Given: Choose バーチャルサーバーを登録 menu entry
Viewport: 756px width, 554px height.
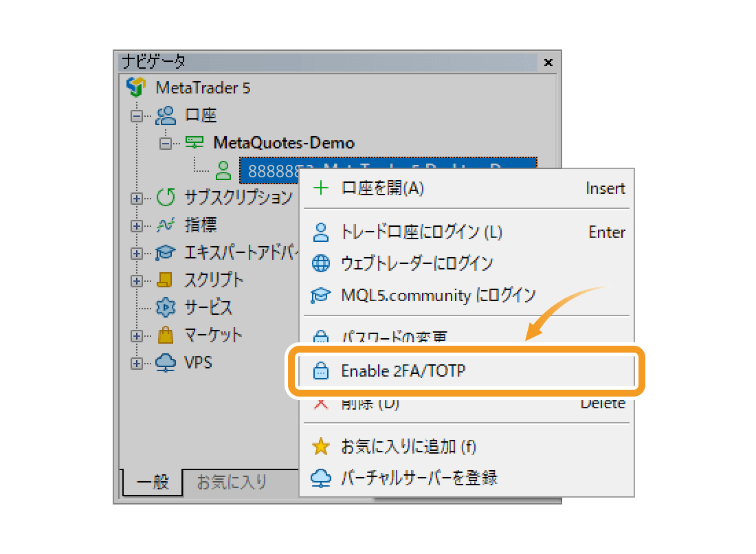Looking at the screenshot, I should (467, 478).
